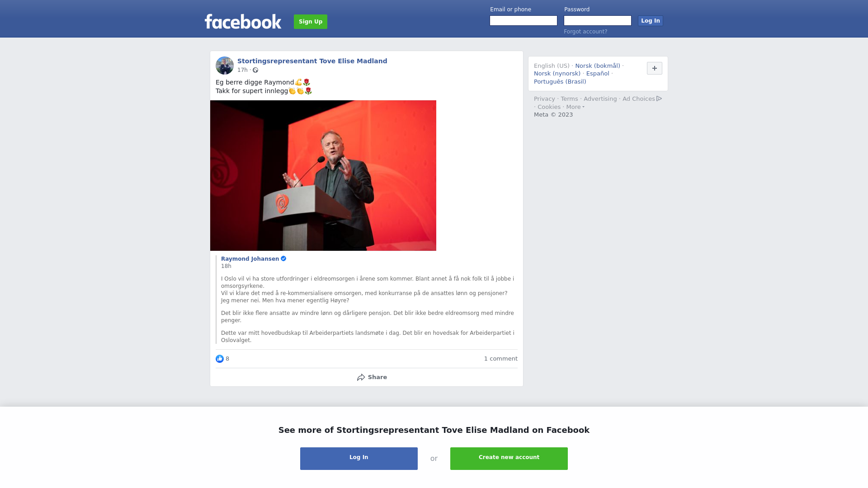The width and height of the screenshot is (868, 488).
Task: Expand the More footer dropdown
Action: tap(575, 107)
